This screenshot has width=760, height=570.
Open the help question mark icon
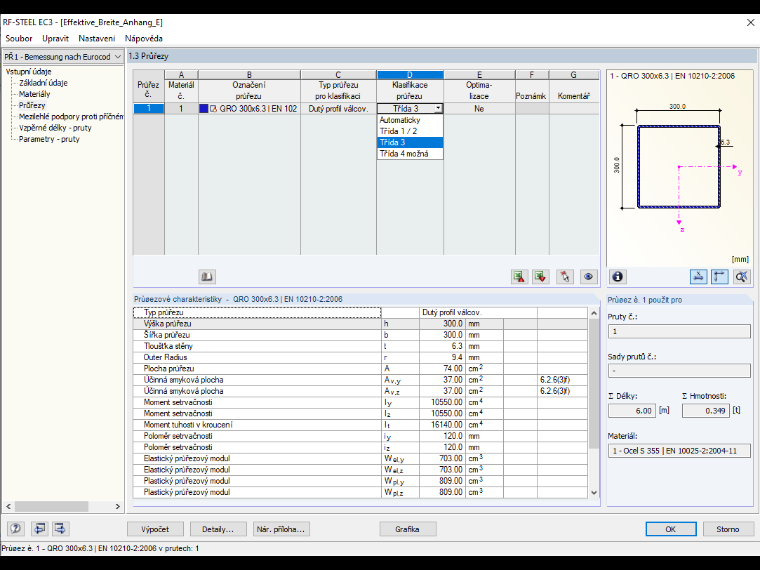pyautogui.click(x=16, y=528)
